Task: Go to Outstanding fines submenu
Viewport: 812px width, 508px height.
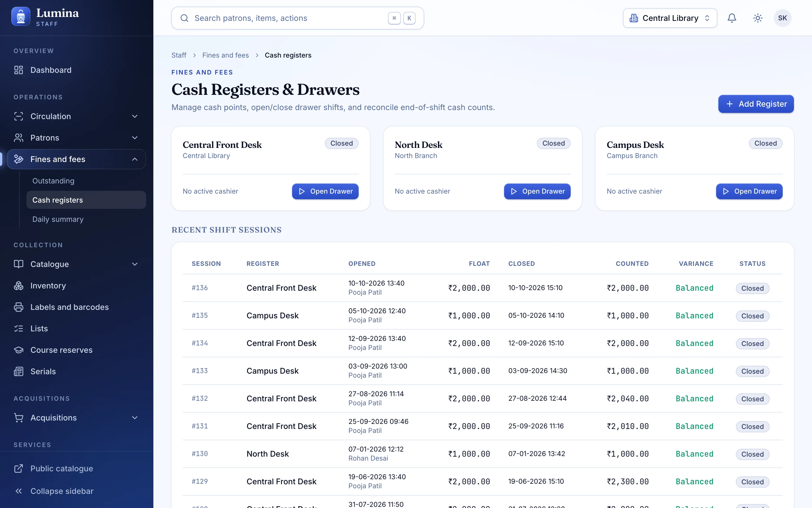Action: pyautogui.click(x=86, y=181)
